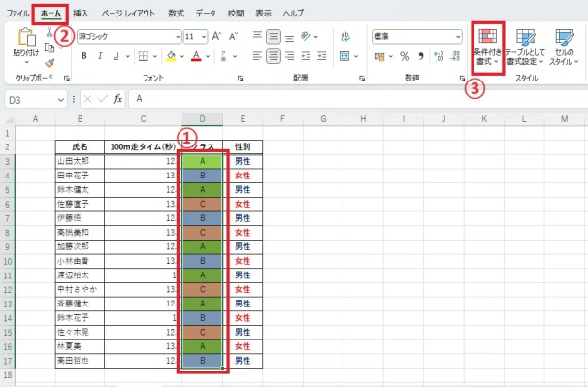
Task: Click the accounting number format icon
Action: 379,56
